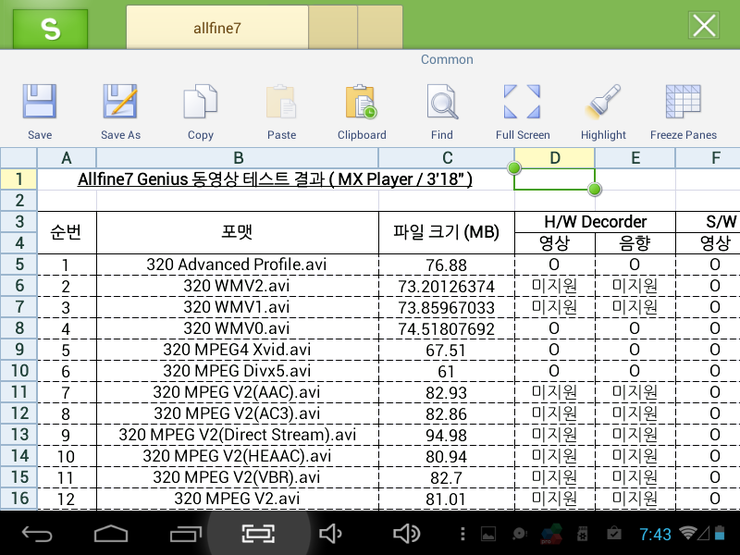Screen dimensions: 740x555
Task: Open the clock 7:43 status panel
Action: (655, 534)
